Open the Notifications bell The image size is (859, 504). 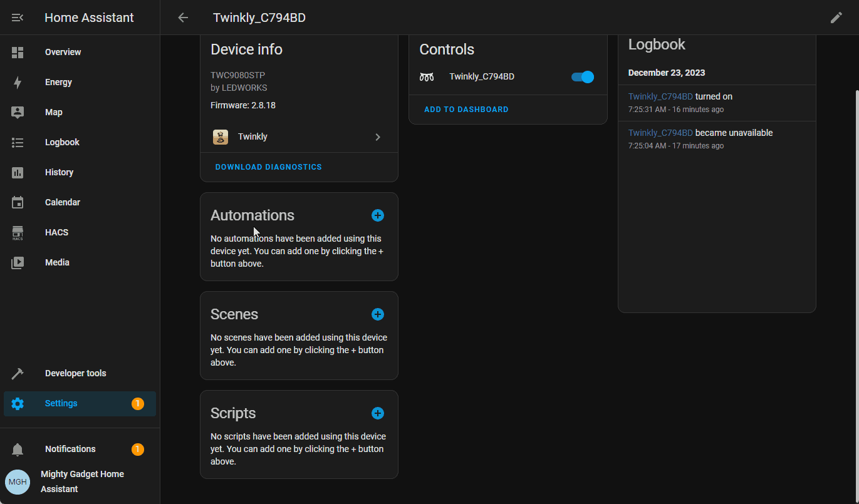tap(18, 450)
